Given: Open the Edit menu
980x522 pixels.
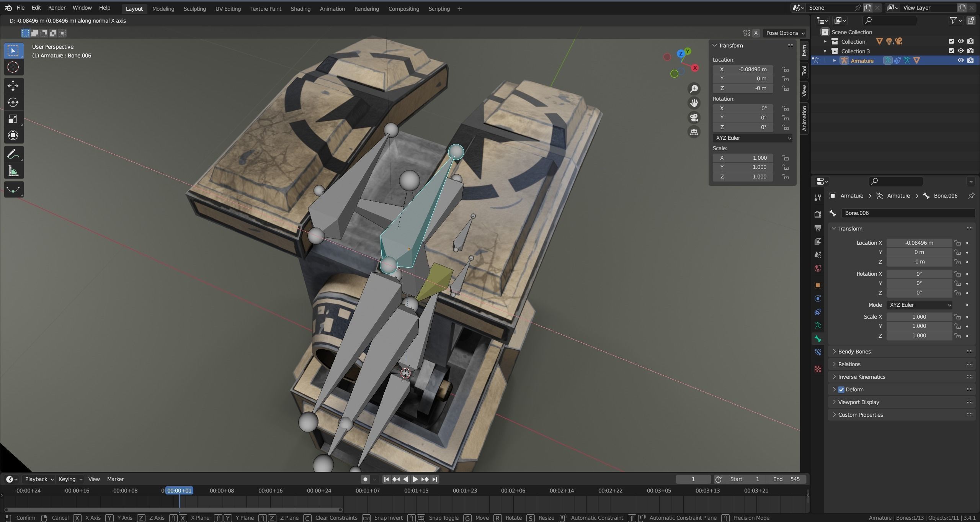Looking at the screenshot, I should point(36,8).
